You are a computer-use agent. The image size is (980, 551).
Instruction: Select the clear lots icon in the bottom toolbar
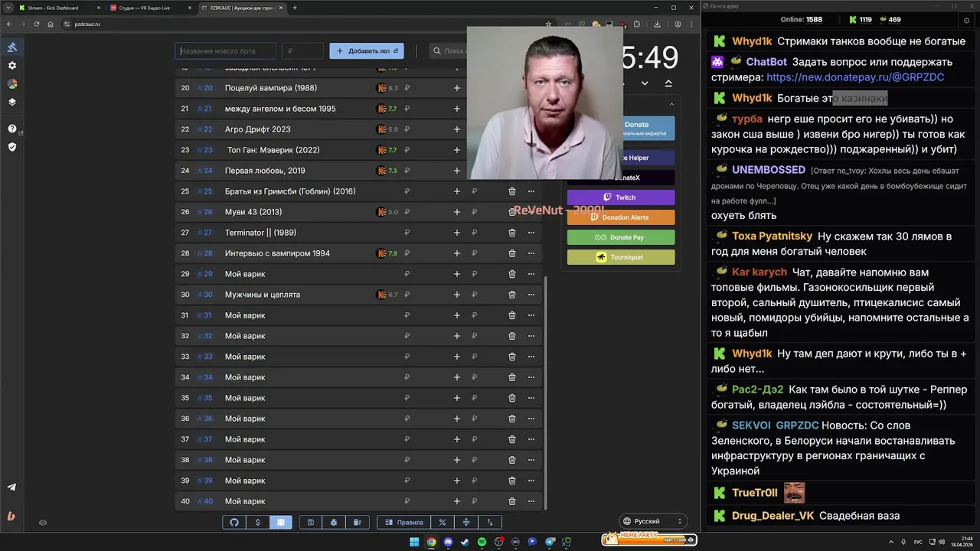(x=358, y=522)
